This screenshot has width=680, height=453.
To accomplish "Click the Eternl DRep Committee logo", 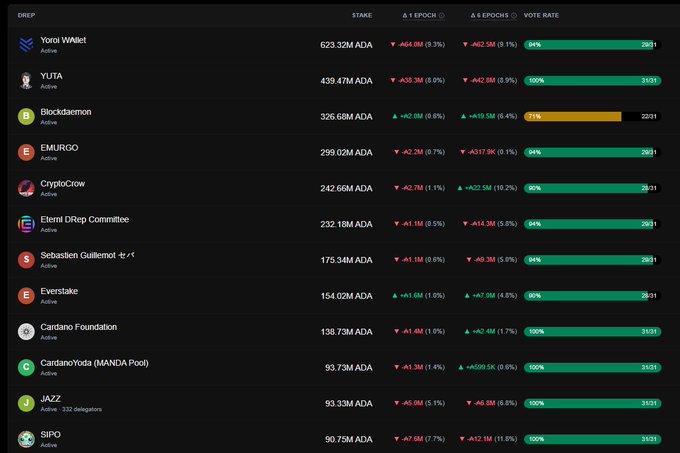I will (x=26, y=224).
